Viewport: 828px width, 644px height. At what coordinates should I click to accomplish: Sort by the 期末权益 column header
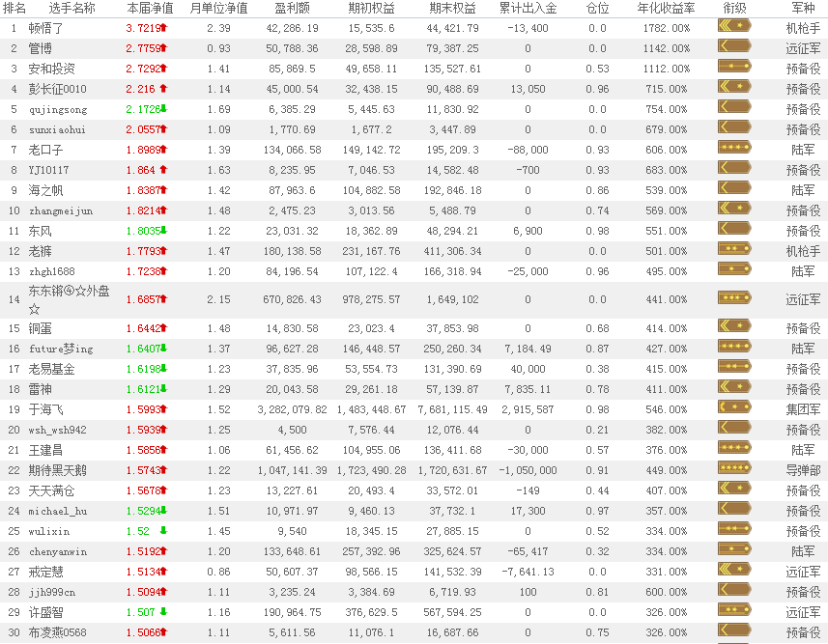(452, 8)
